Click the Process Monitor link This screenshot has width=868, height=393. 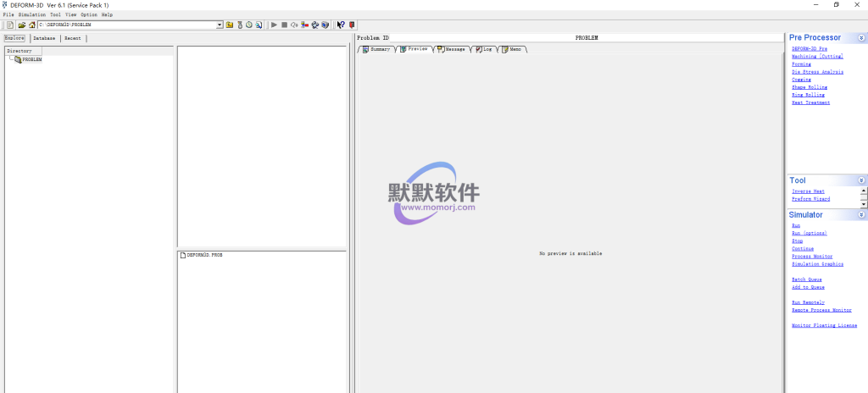811,256
